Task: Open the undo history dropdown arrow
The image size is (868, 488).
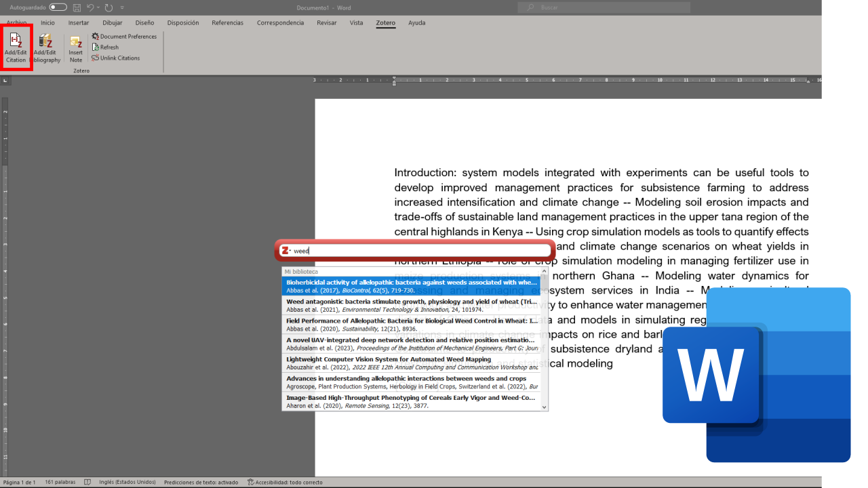Action: point(98,7)
